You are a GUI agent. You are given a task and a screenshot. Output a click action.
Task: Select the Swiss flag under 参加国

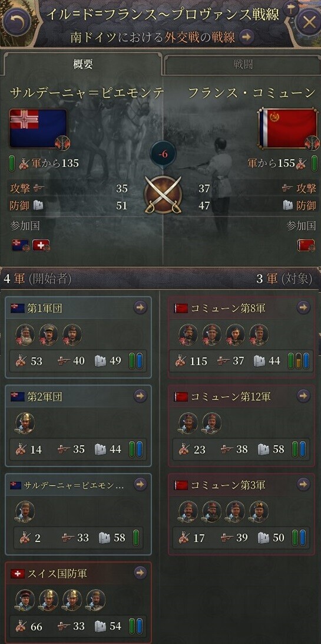coord(41,245)
